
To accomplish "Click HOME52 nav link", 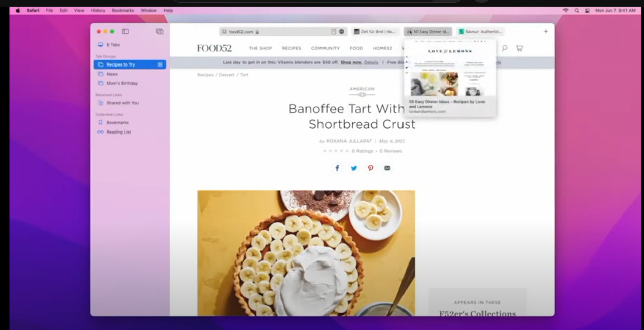I will click(x=382, y=48).
